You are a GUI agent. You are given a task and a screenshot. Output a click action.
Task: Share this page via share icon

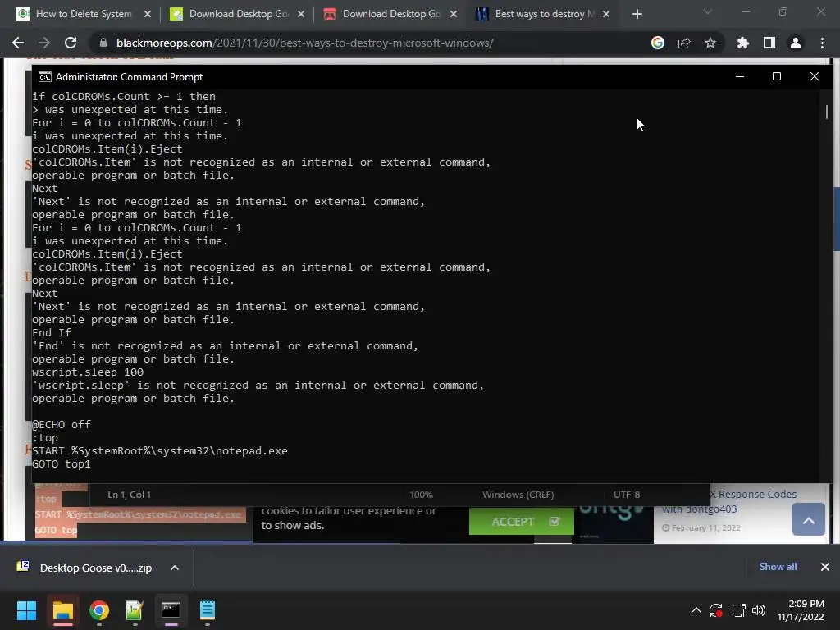[684, 43]
